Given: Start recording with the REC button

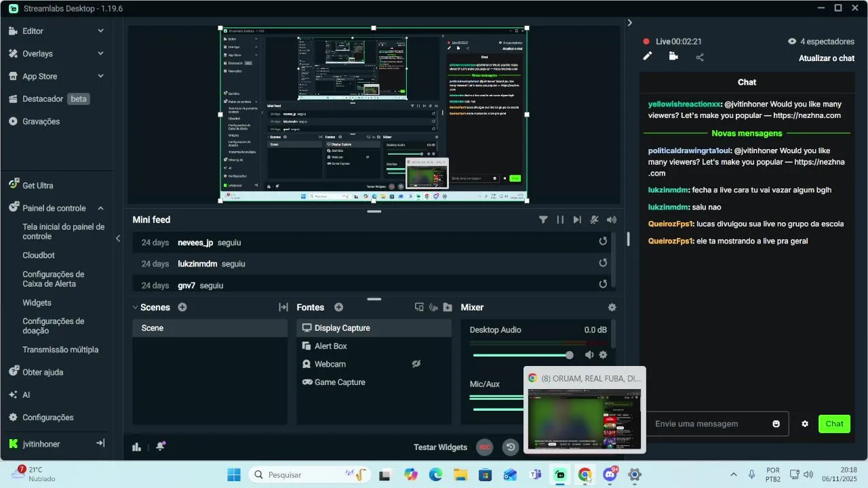Looking at the screenshot, I should click(x=484, y=447).
